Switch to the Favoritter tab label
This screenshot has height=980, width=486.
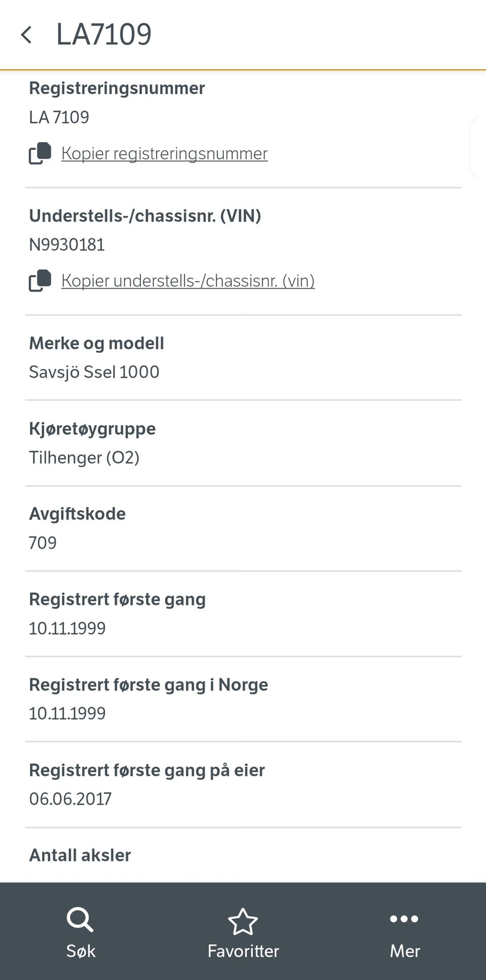[243, 951]
